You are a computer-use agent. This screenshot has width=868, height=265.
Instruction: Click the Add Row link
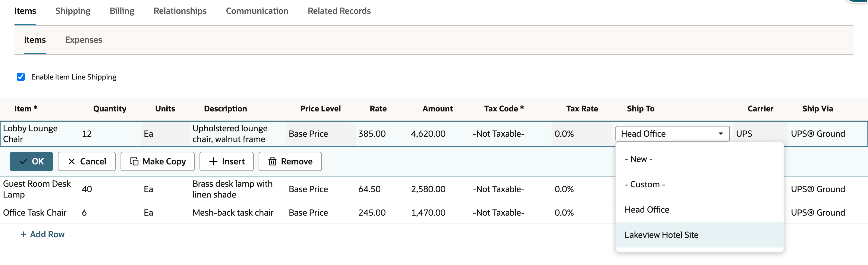coord(42,234)
